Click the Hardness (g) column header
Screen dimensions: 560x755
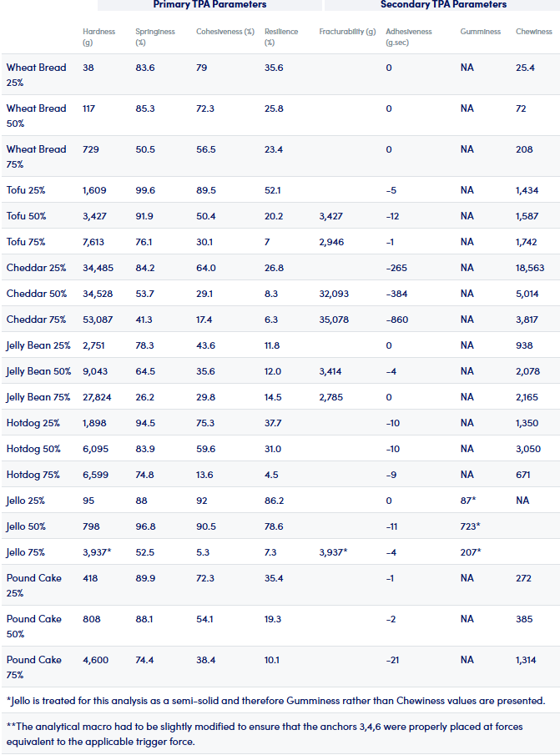[x=98, y=37]
